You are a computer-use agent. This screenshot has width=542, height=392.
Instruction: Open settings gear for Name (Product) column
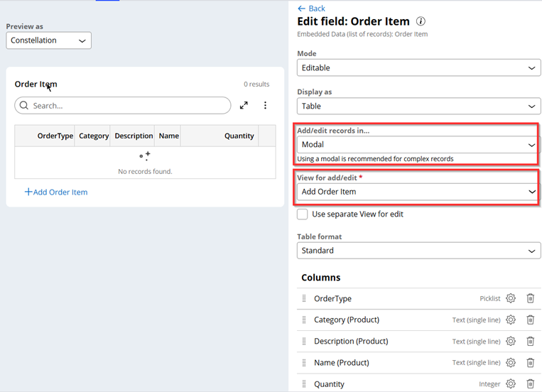[x=511, y=363]
